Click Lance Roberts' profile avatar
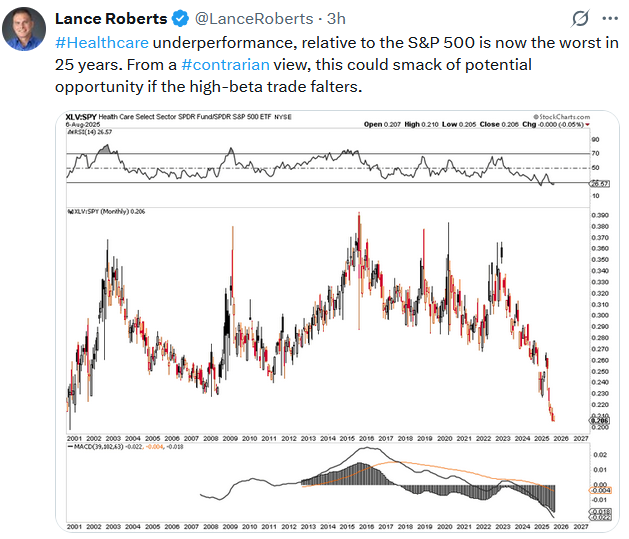This screenshot has width=629, height=539. [29, 28]
